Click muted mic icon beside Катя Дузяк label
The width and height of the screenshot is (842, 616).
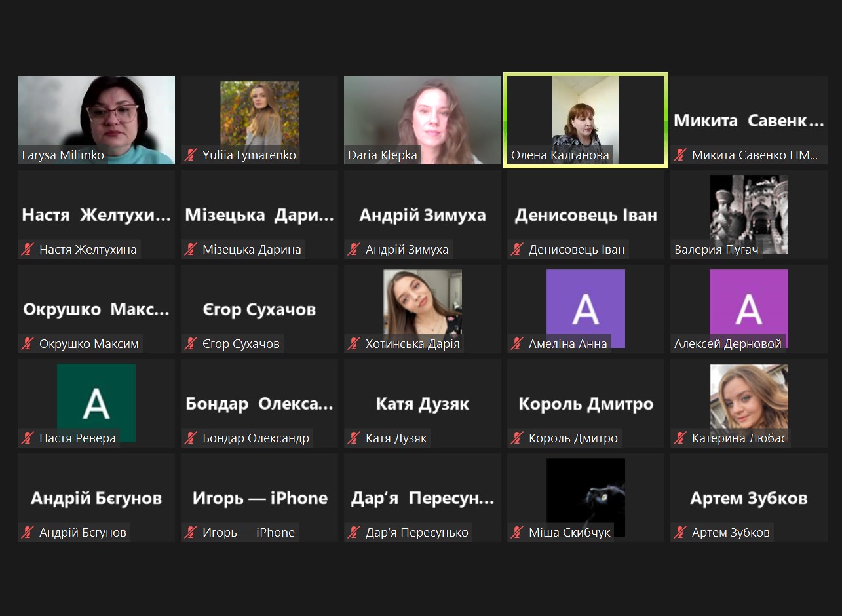pos(354,438)
